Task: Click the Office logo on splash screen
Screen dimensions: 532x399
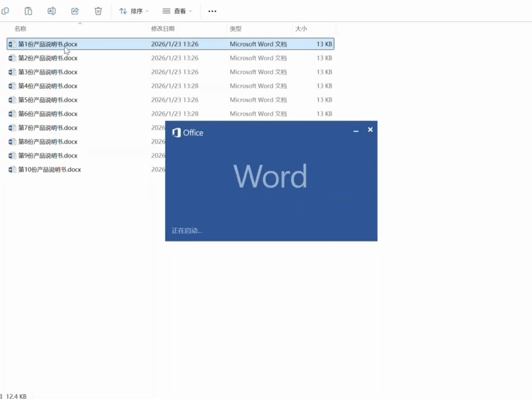Action: pos(188,132)
